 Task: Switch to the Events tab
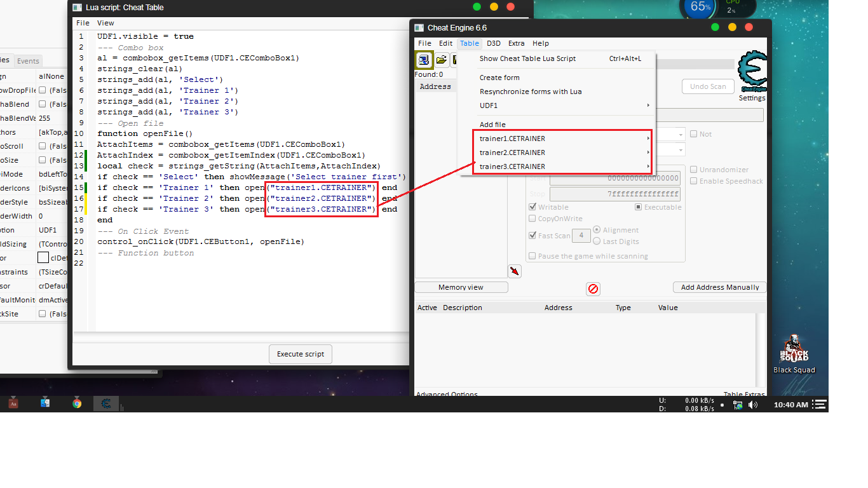click(28, 61)
